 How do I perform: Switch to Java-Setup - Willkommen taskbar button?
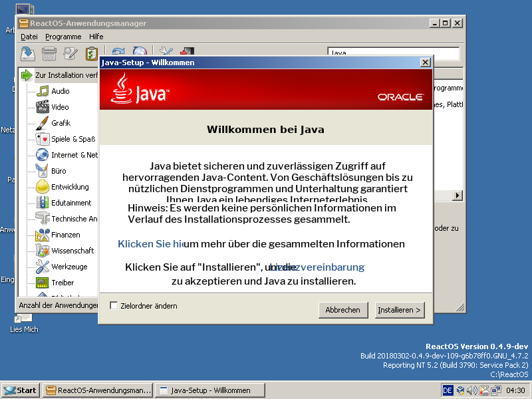tap(210, 390)
